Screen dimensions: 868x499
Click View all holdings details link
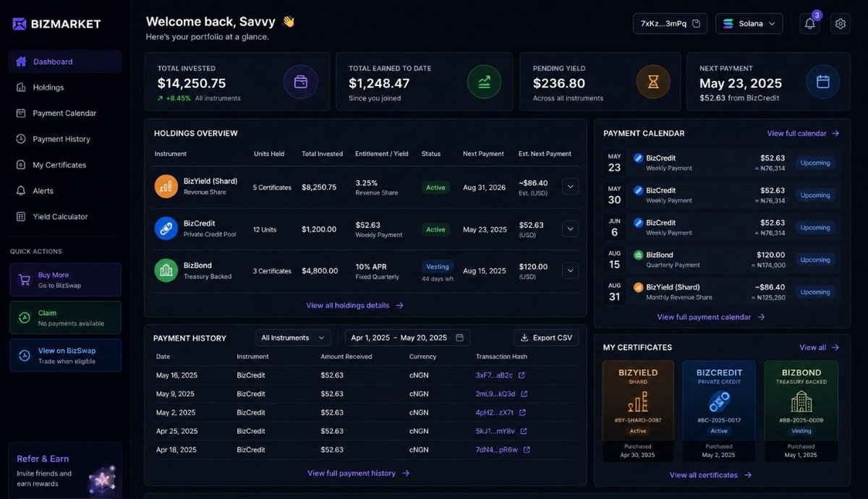[355, 305]
